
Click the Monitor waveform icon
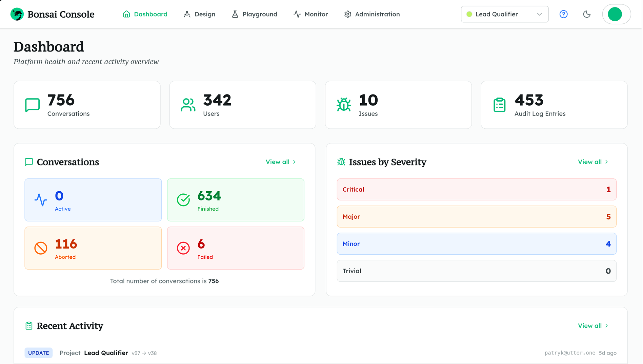click(x=297, y=14)
